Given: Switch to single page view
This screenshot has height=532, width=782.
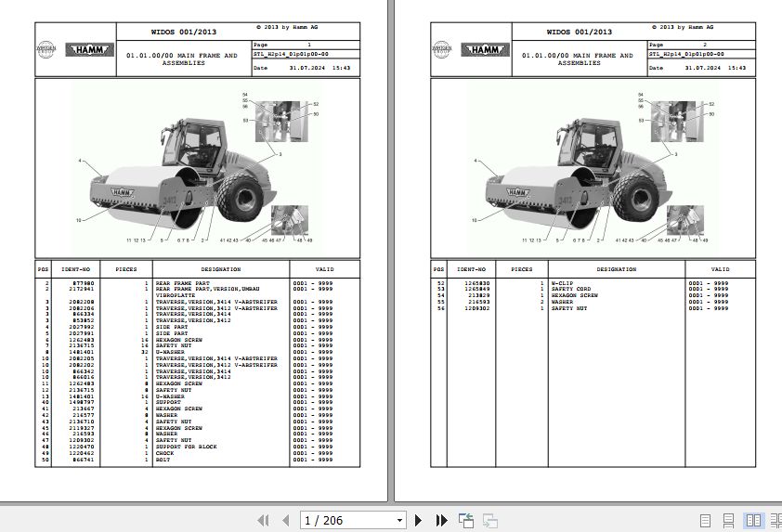Looking at the screenshot, I should click(705, 521).
